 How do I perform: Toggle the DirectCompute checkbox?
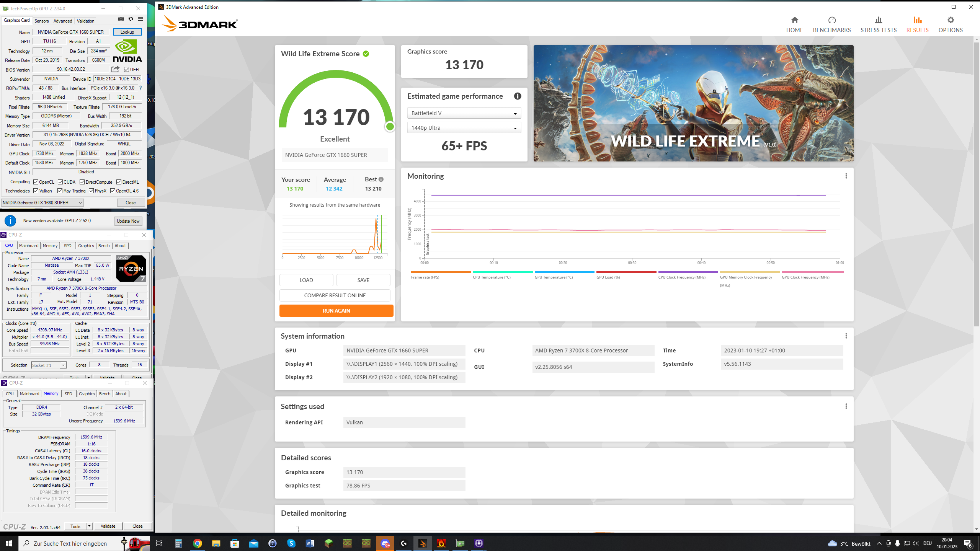[82, 182]
